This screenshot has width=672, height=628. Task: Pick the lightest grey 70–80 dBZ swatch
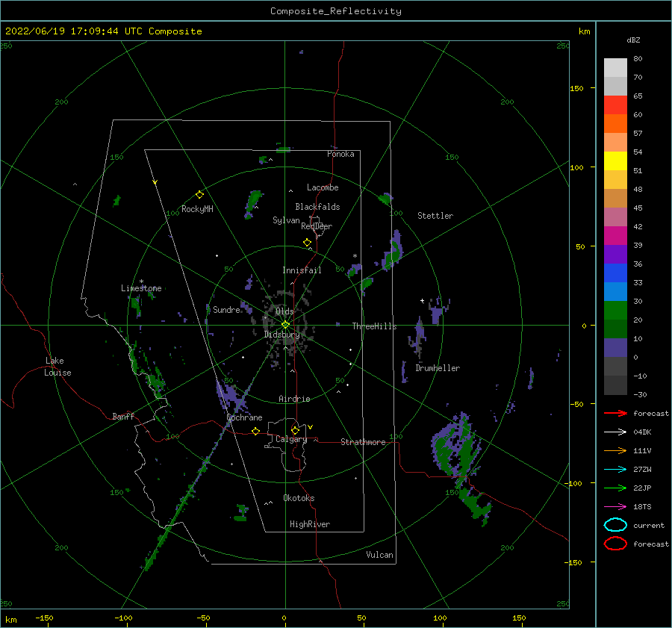615,68
